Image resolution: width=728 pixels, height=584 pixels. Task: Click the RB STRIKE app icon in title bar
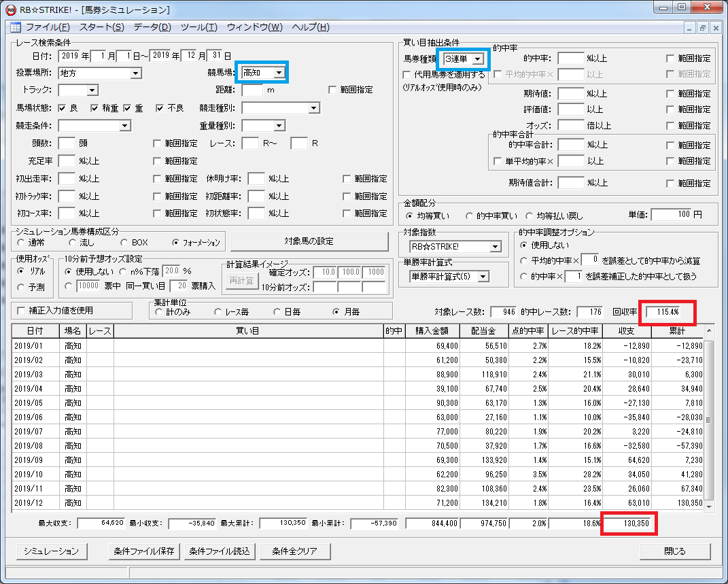click(10, 10)
